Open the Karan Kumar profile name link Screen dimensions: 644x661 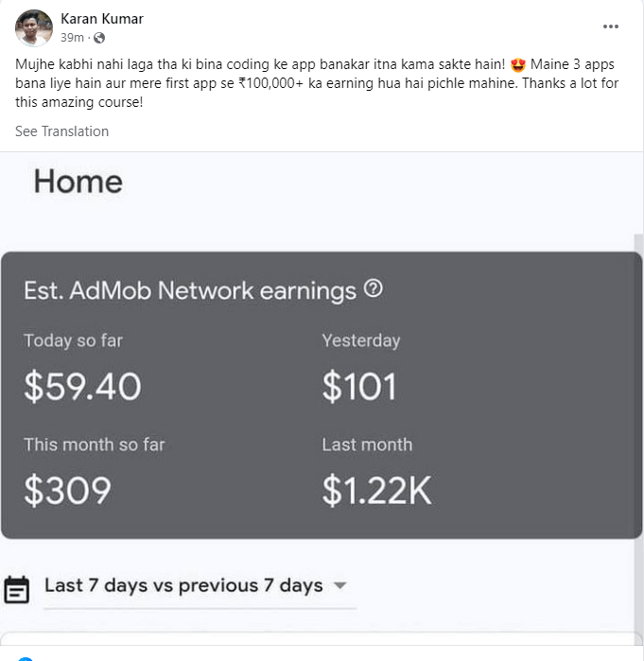(102, 19)
